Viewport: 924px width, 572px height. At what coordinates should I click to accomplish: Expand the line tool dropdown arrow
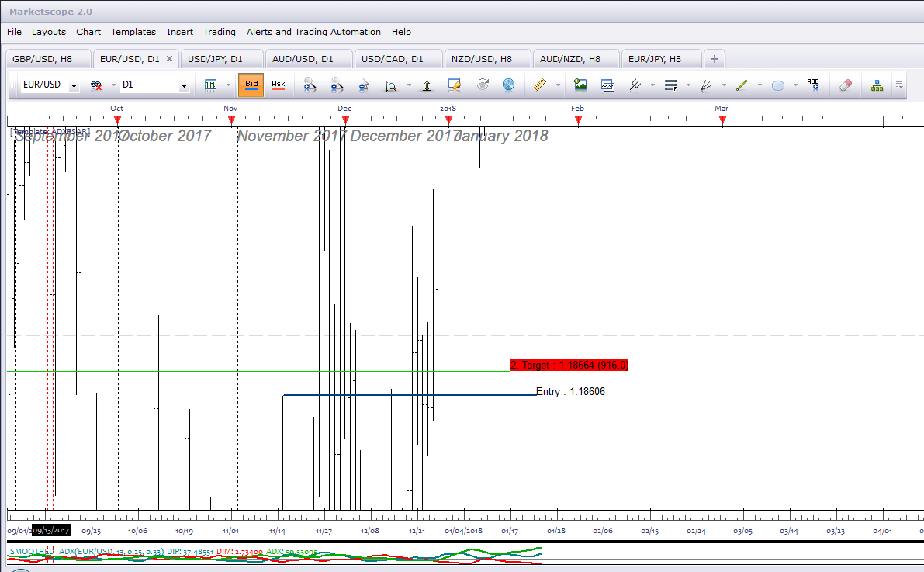[x=760, y=85]
